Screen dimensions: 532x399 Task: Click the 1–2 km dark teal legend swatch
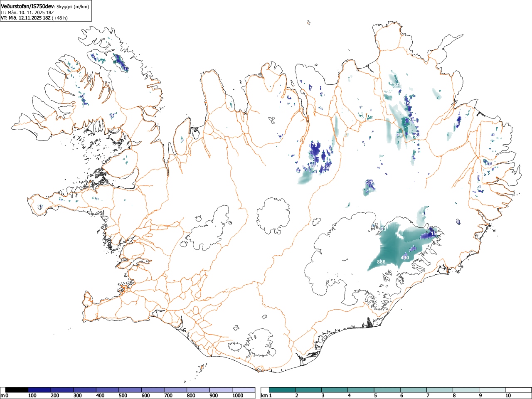pyautogui.click(x=282, y=390)
